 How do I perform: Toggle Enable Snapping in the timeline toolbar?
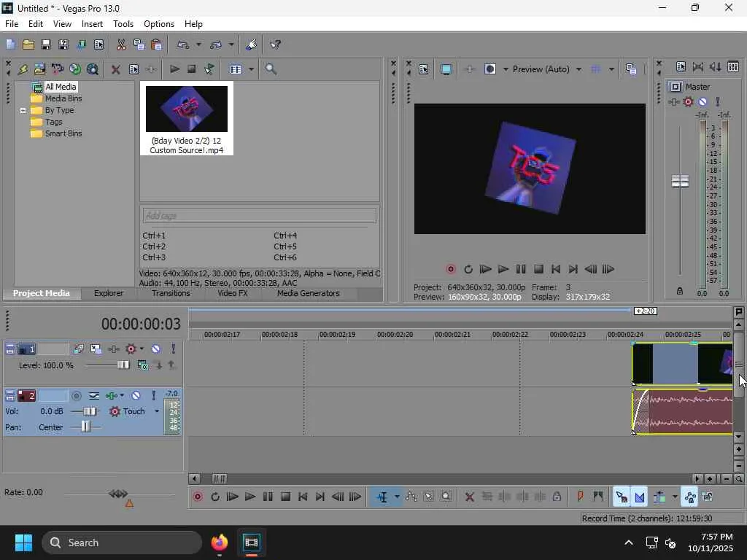(622, 497)
